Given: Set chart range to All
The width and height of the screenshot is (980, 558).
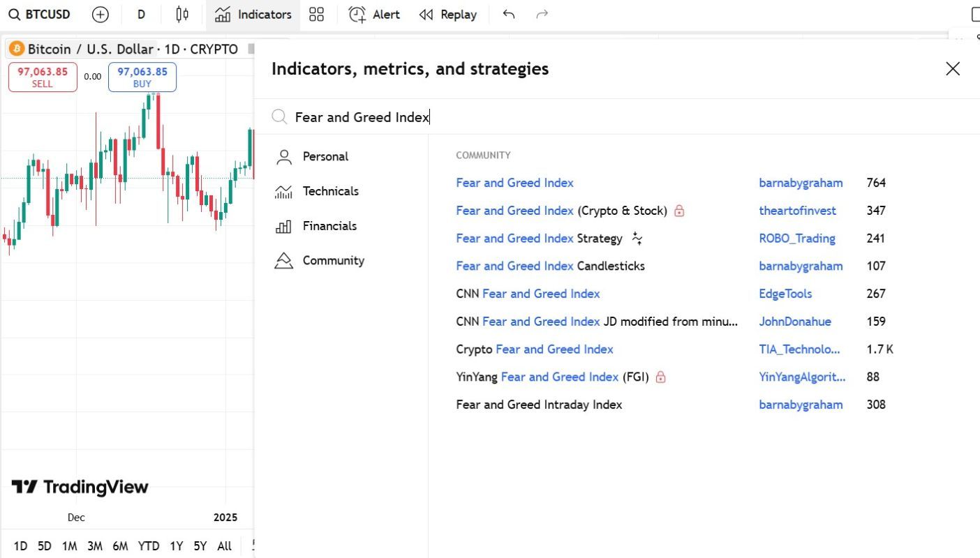Looking at the screenshot, I should coord(224,546).
